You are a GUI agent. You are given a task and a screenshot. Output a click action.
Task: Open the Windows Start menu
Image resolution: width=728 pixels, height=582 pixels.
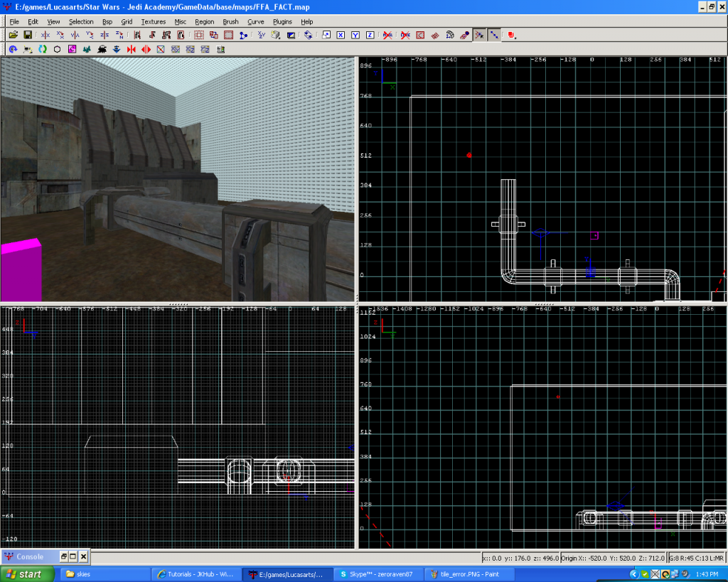27,574
